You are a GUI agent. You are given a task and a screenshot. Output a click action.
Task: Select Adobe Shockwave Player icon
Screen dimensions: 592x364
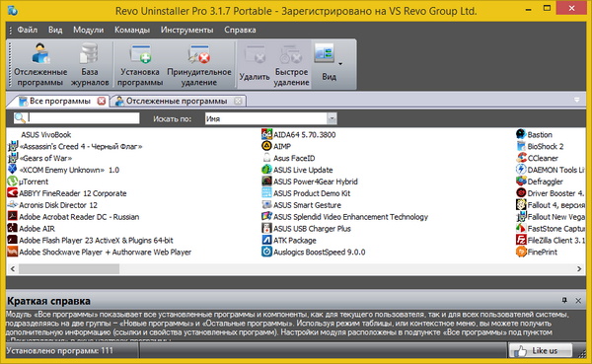[13, 252]
